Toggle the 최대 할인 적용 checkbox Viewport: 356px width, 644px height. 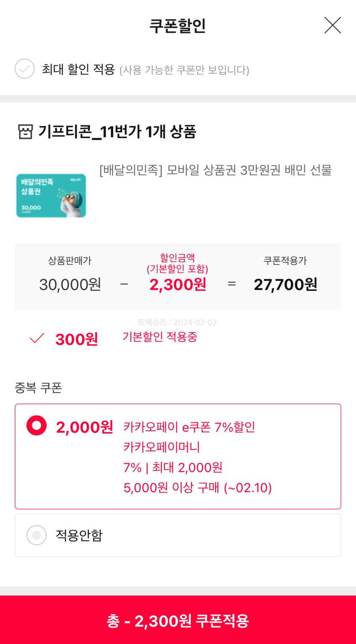[x=25, y=69]
